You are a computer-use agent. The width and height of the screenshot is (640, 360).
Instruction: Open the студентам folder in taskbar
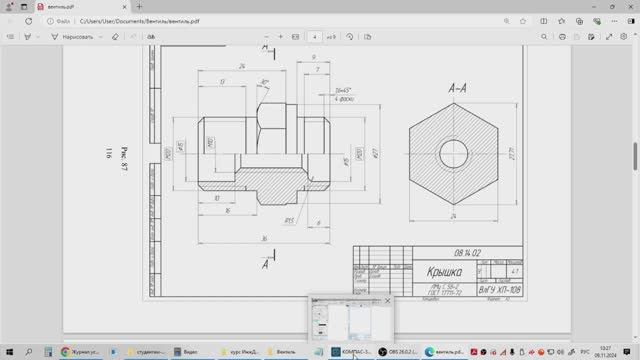pos(146,351)
